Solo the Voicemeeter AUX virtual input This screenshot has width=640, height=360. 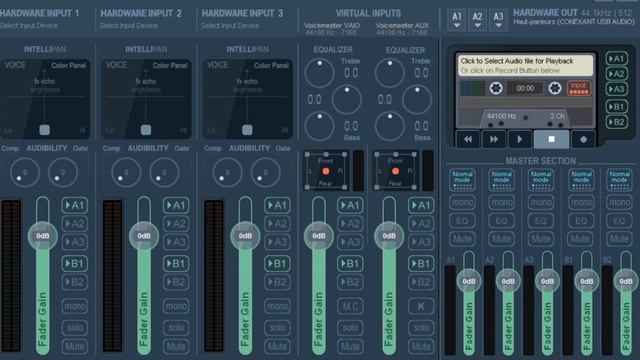tap(421, 327)
